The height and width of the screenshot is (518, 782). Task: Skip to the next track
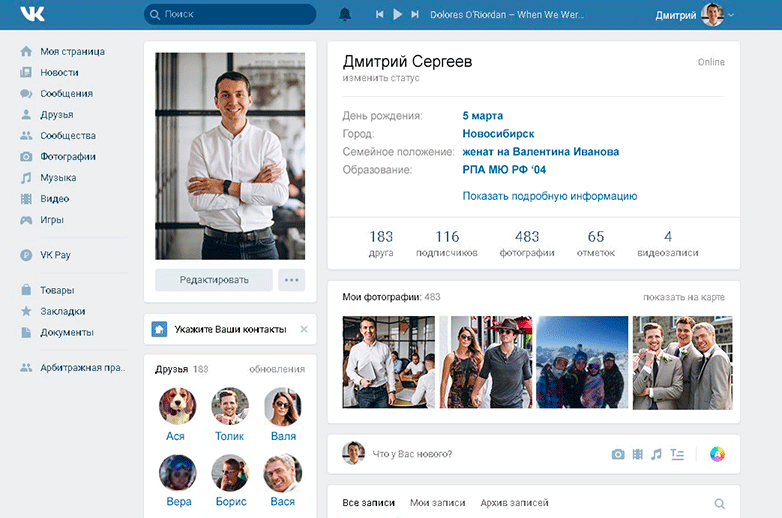click(415, 14)
